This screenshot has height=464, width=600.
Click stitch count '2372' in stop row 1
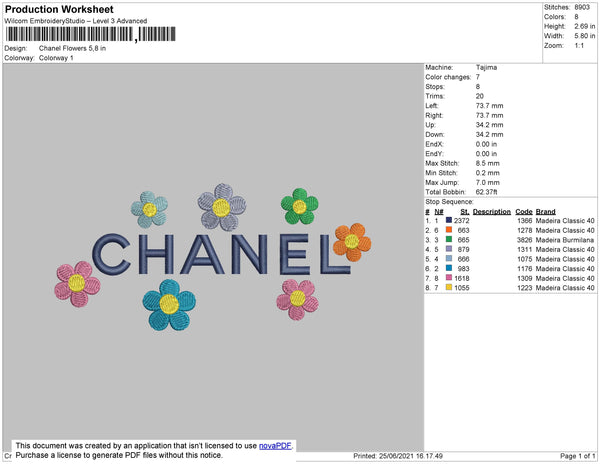pos(461,221)
